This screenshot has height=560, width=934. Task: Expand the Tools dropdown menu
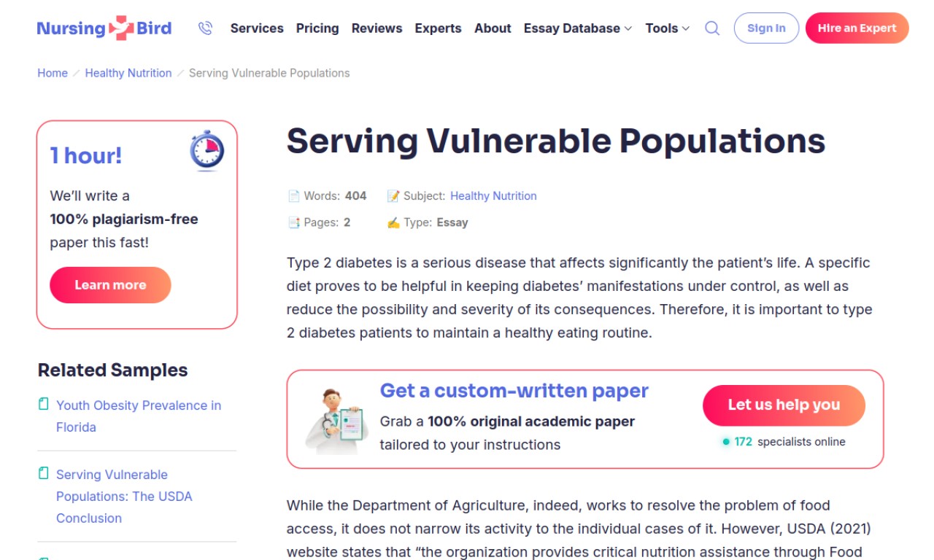tap(668, 28)
